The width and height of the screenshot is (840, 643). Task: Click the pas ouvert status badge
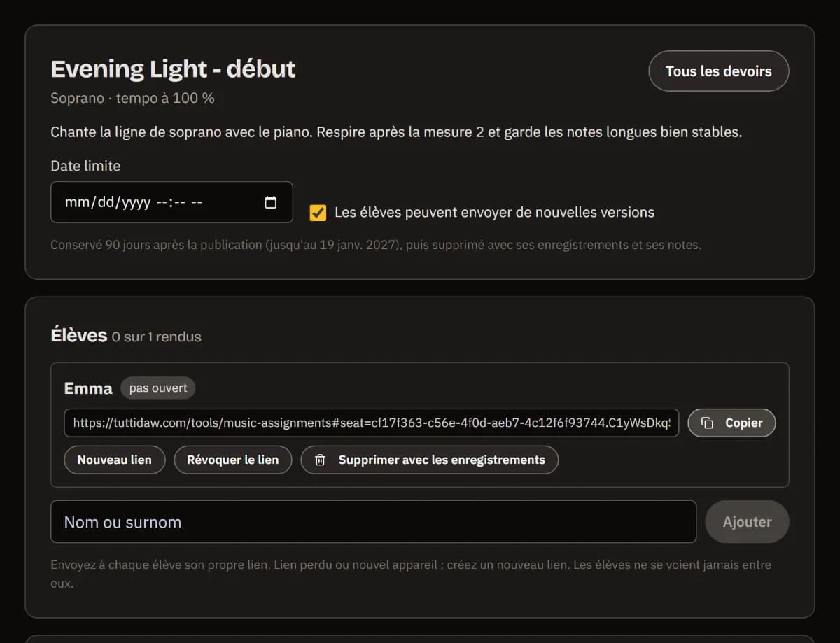pos(158,388)
